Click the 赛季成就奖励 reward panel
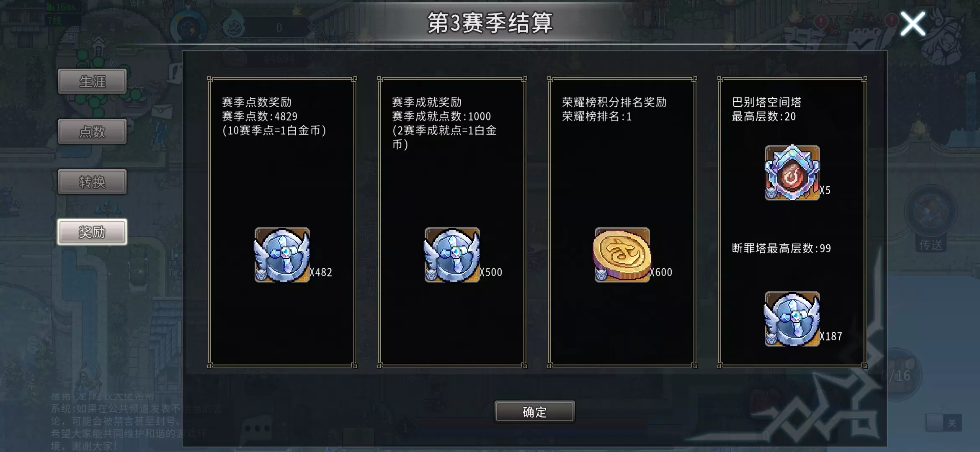 click(x=452, y=222)
